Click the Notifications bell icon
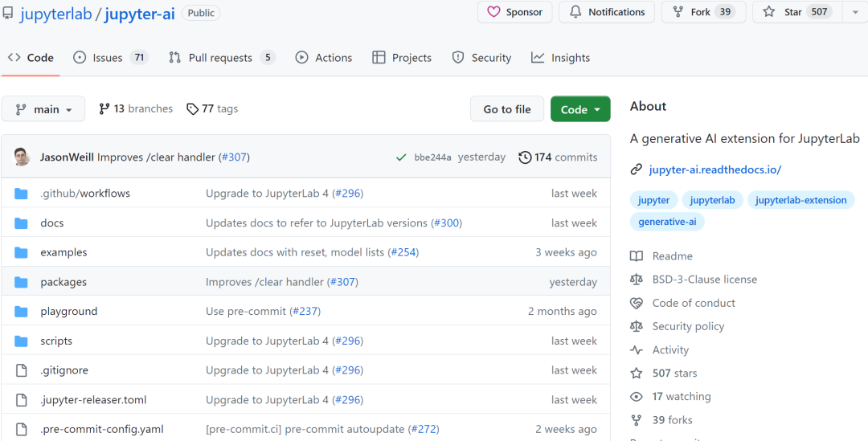This screenshot has width=868, height=441. pos(575,12)
